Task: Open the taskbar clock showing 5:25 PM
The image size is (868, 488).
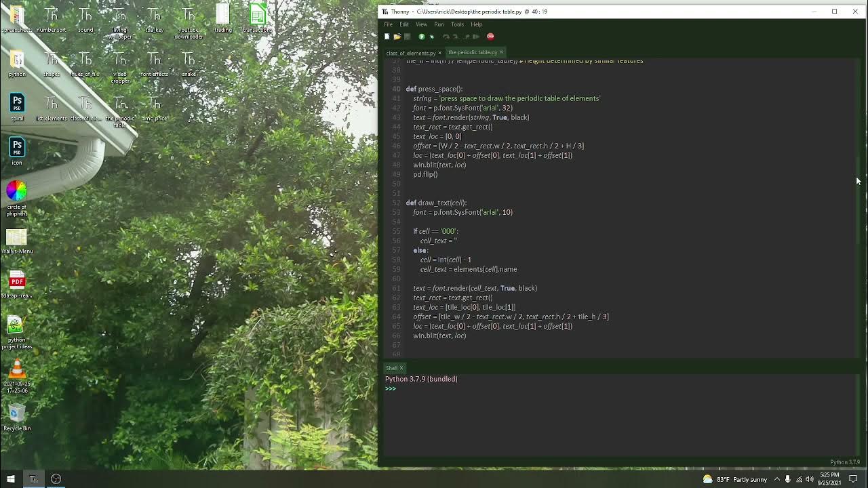Action: (829, 479)
